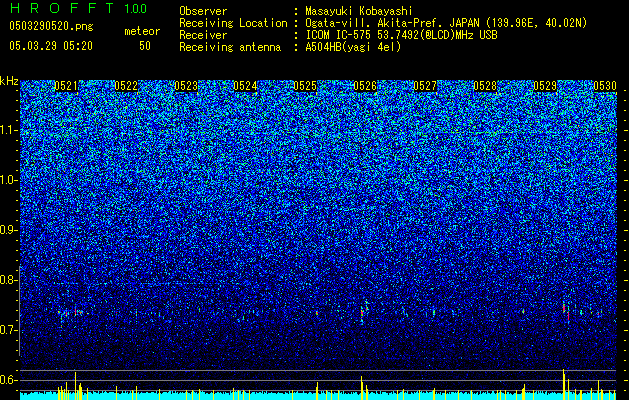Click the Receiving antenna label

[x=230, y=47]
